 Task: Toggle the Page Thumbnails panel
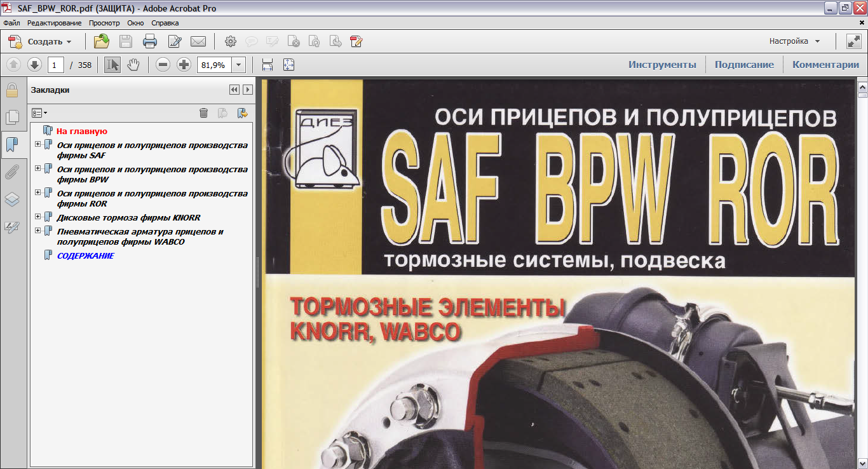coord(11,118)
